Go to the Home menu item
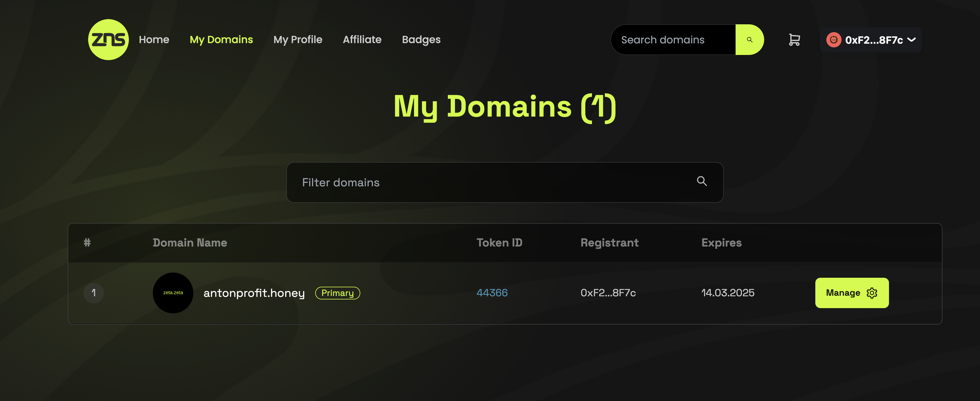The image size is (980, 401). tap(154, 40)
